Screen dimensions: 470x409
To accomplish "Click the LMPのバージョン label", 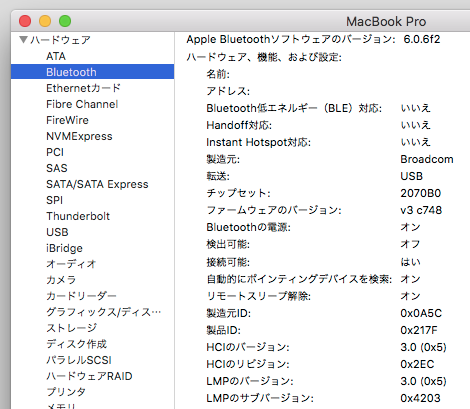I will tap(250, 381).
